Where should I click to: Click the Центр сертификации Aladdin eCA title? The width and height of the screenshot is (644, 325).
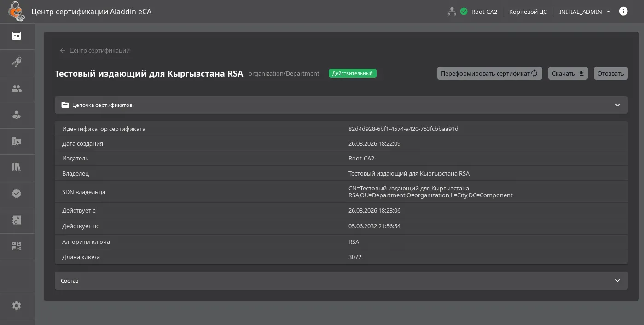click(x=91, y=12)
